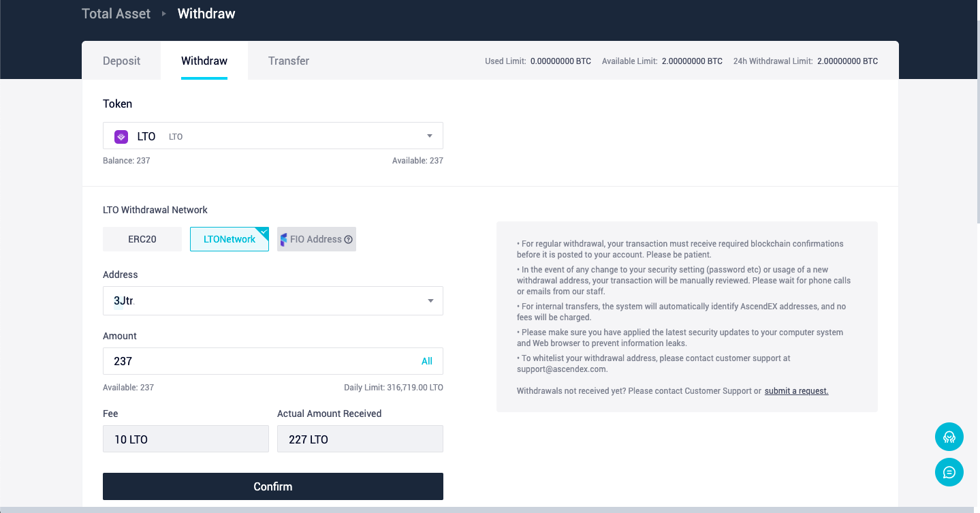The width and height of the screenshot is (980, 513).
Task: Click the Balance: 237 text
Action: (x=127, y=161)
